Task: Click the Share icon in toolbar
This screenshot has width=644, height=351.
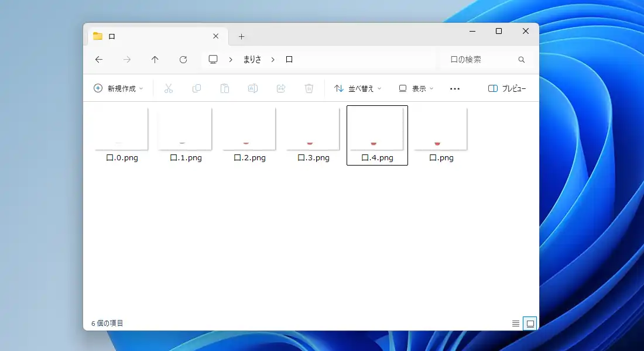Action: point(281,88)
